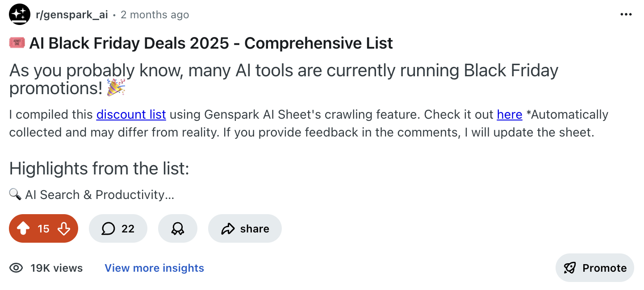Click the party popper emoji
644x290 pixels.
click(116, 87)
